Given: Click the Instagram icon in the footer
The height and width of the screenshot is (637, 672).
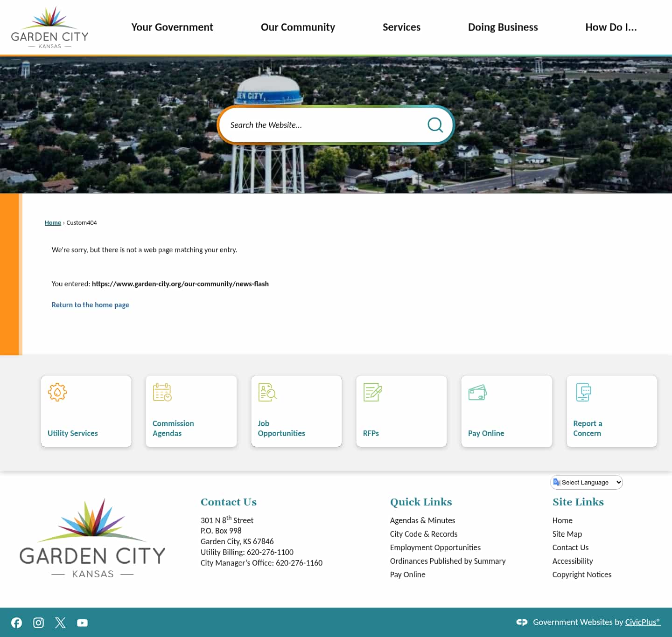Looking at the screenshot, I should (38, 623).
